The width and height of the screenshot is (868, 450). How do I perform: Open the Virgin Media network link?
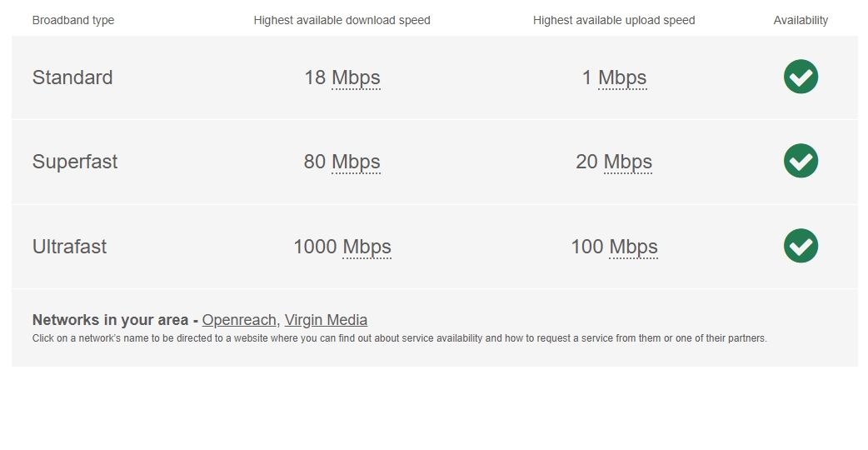click(326, 320)
